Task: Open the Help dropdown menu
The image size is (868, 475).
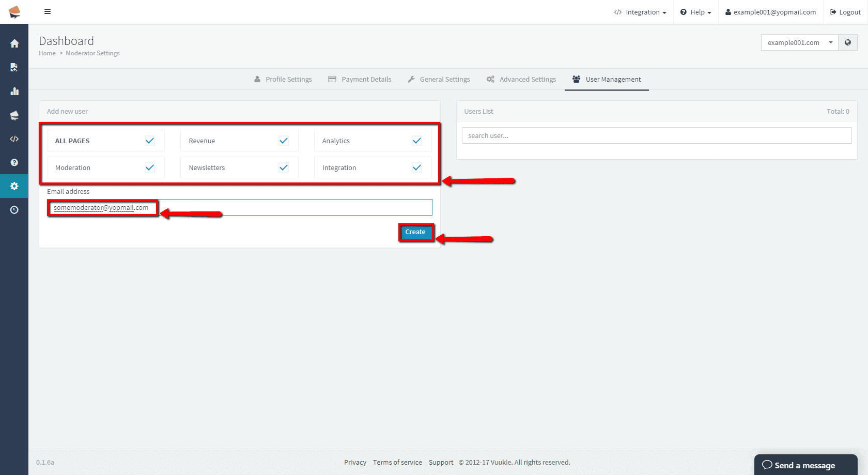Action: pos(696,12)
